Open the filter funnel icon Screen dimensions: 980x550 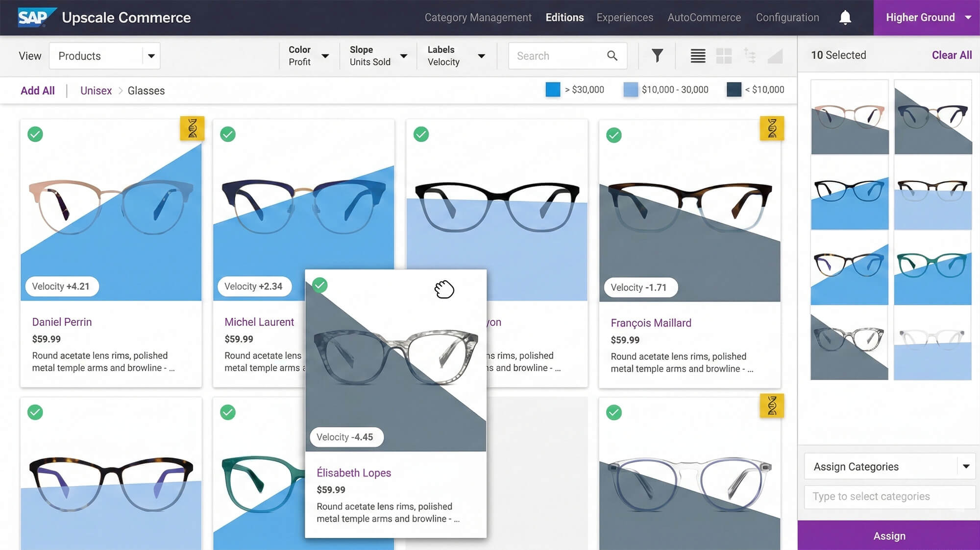point(657,56)
